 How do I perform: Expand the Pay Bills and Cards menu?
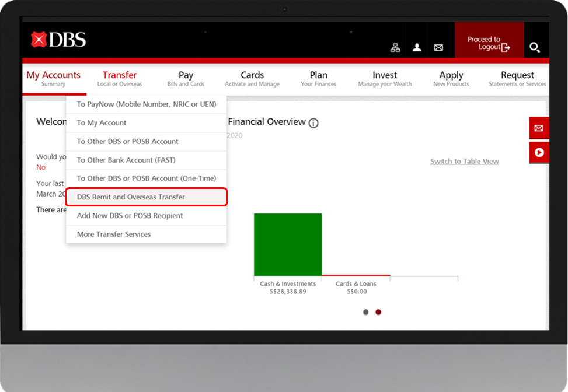coord(186,78)
